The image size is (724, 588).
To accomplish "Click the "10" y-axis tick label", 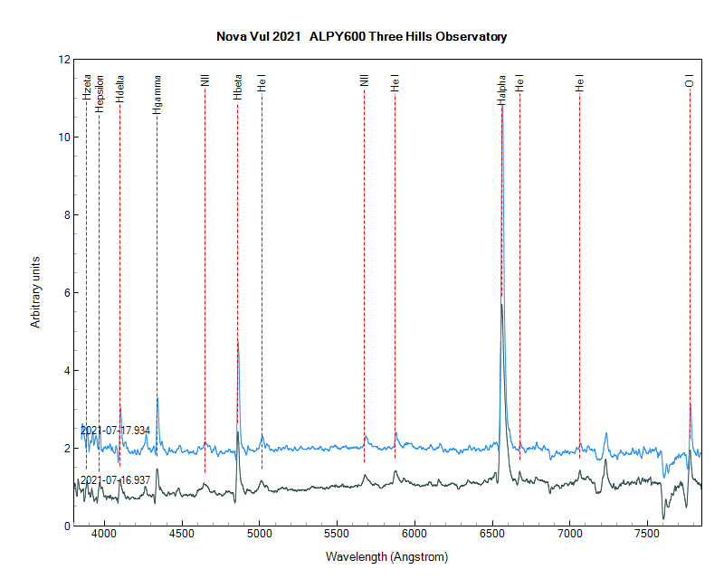I will click(64, 138).
